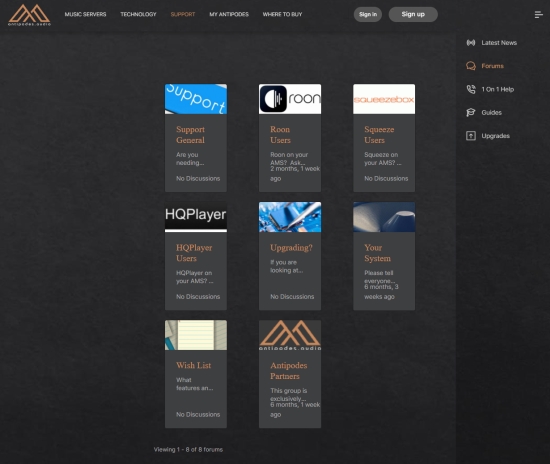Click the Latest News broadcast icon

471,42
